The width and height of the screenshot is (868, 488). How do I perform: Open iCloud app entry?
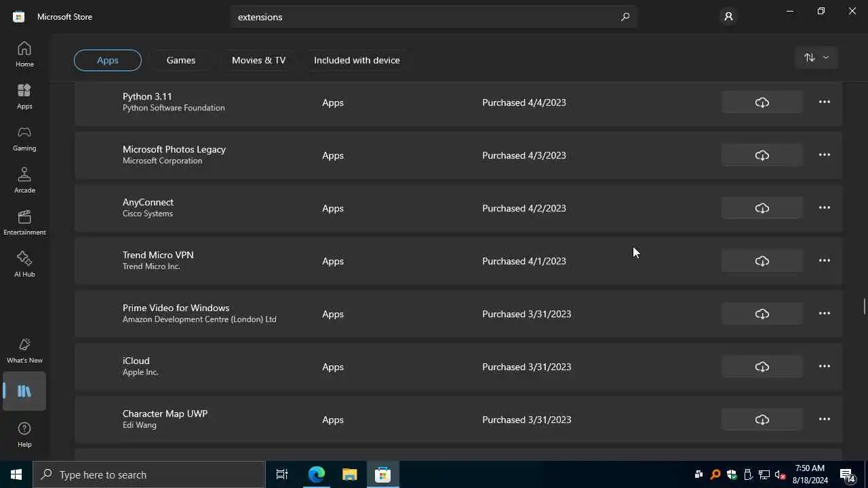tap(458, 367)
